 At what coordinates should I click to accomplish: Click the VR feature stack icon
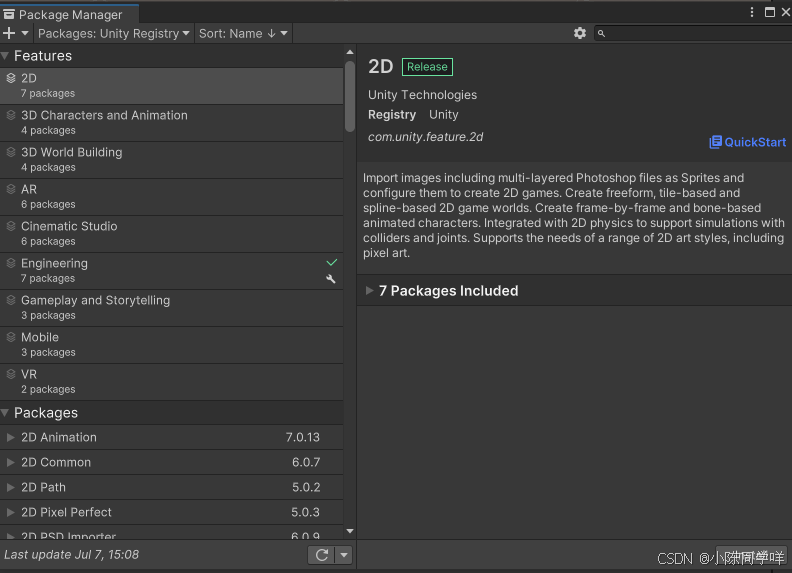11,374
